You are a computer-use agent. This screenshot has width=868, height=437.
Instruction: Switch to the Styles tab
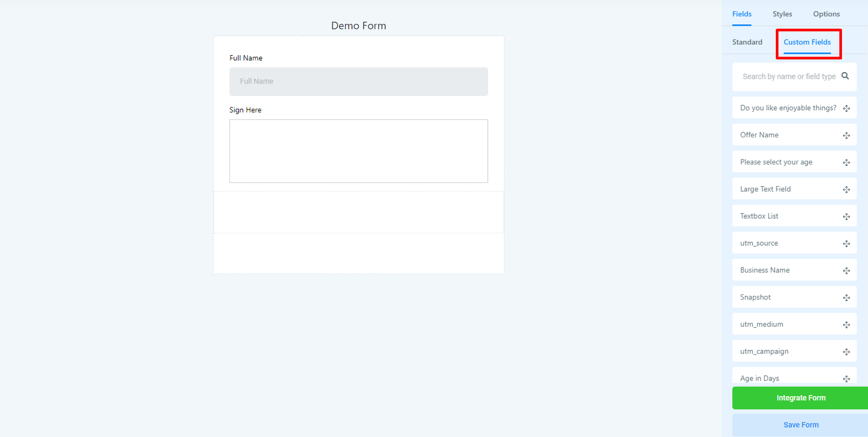tap(782, 14)
